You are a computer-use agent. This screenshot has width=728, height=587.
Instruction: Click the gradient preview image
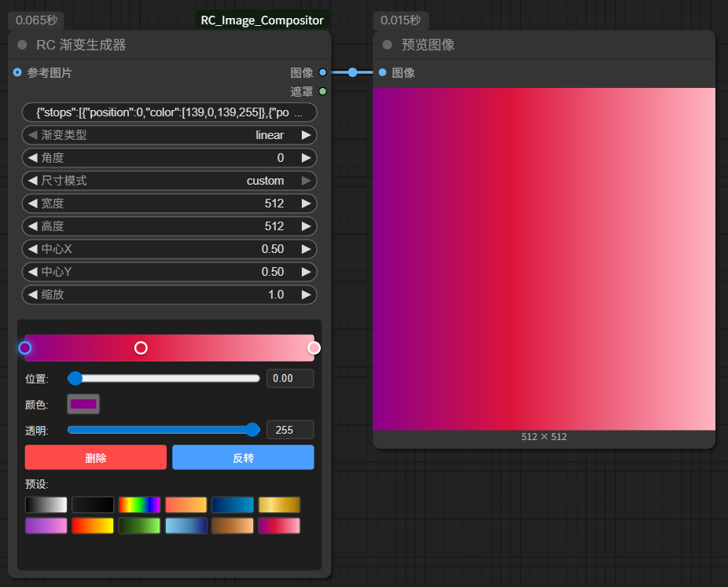(x=544, y=259)
